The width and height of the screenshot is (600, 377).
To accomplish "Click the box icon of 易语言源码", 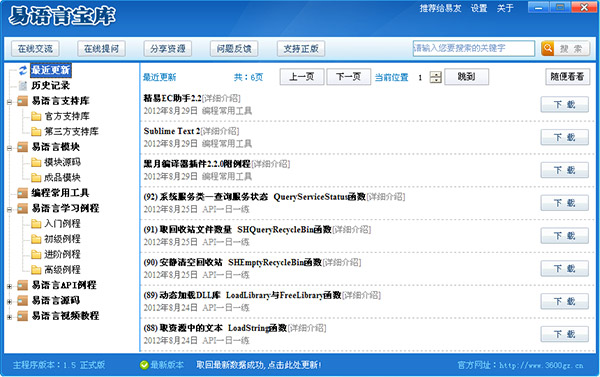I will click(23, 300).
